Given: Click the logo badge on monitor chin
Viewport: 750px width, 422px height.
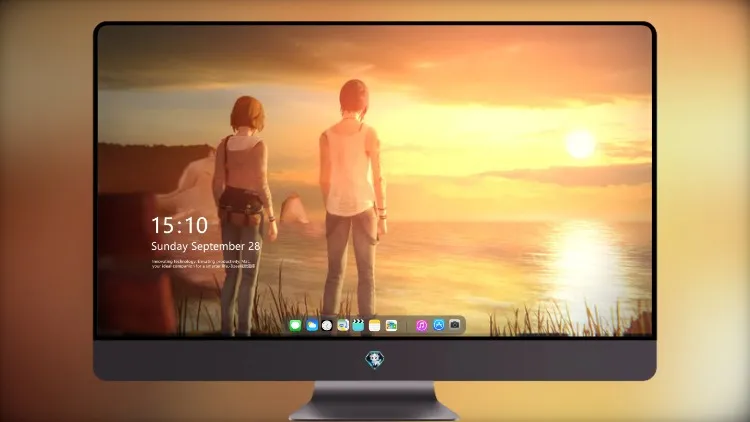Looking at the screenshot, I should [x=375, y=359].
